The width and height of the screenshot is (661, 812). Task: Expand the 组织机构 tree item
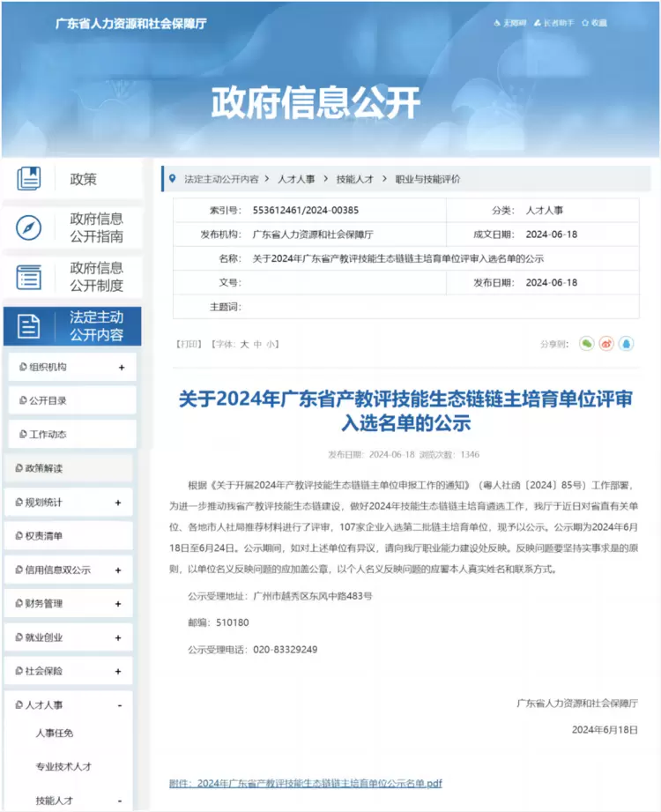tap(121, 368)
